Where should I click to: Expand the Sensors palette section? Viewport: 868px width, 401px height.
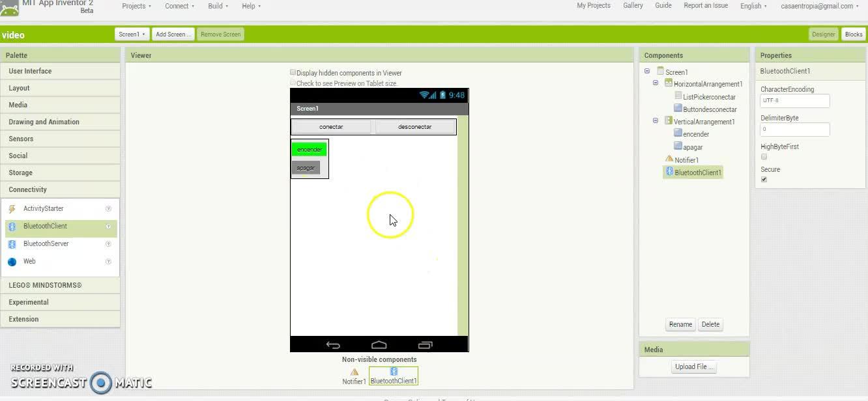click(x=60, y=139)
